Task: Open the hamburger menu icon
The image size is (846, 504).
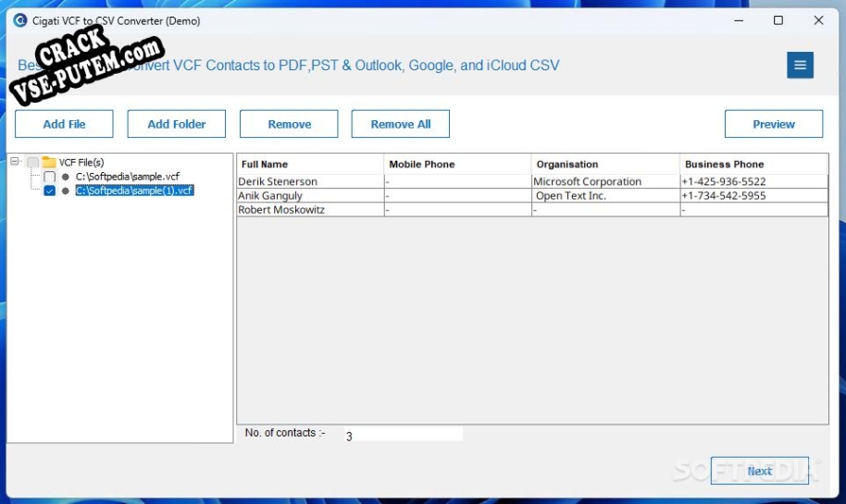Action: point(800,66)
